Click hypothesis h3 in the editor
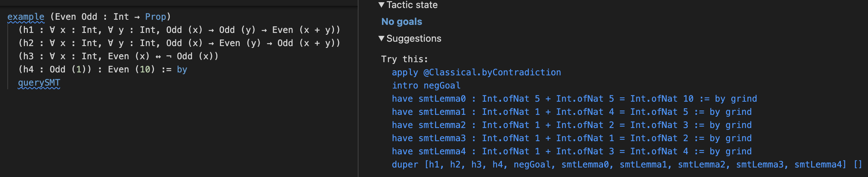This screenshot has width=868, height=177. click(28, 56)
